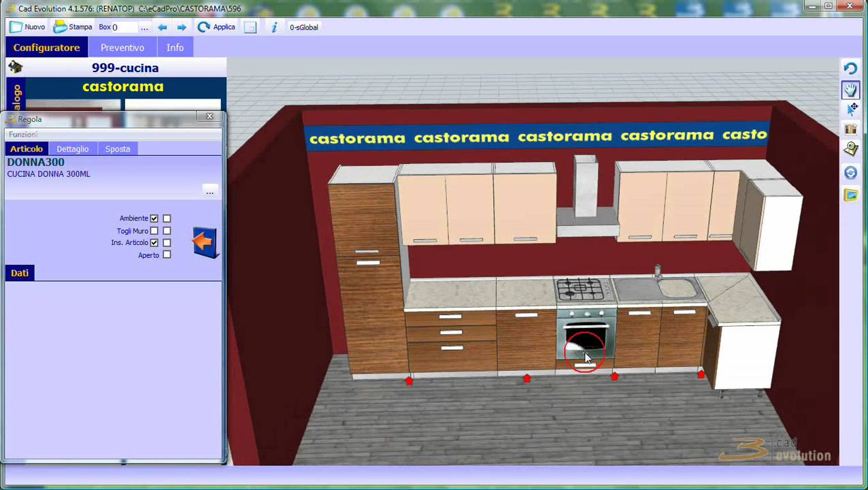Click the orange left-arrow icon in Regola
868x490 pixels.
pos(205,242)
